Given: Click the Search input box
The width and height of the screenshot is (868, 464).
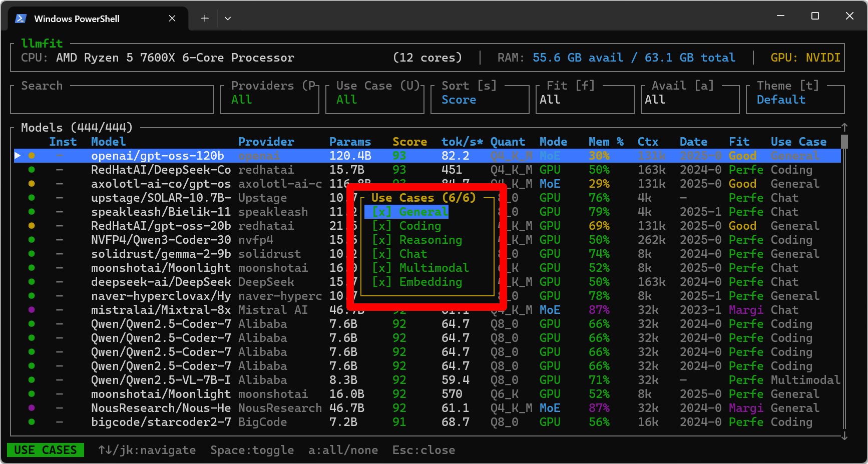Looking at the screenshot, I should pos(112,100).
